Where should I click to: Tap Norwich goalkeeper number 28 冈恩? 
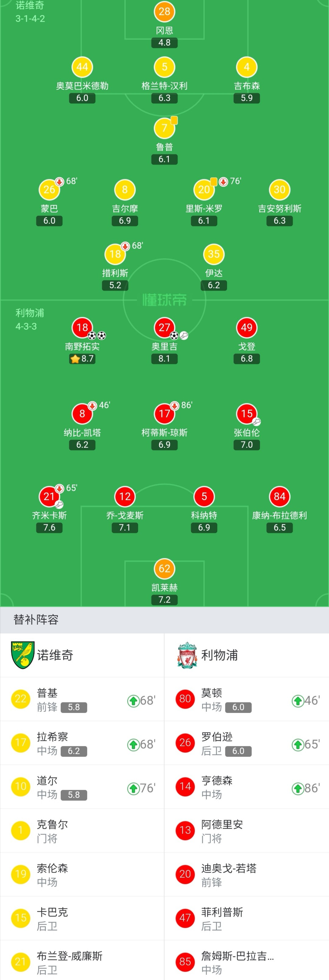click(164, 11)
